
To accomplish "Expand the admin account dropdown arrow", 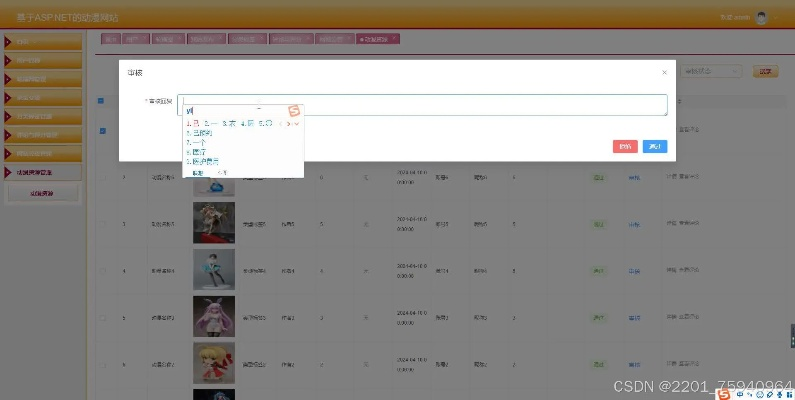I will pyautogui.click(x=777, y=19).
